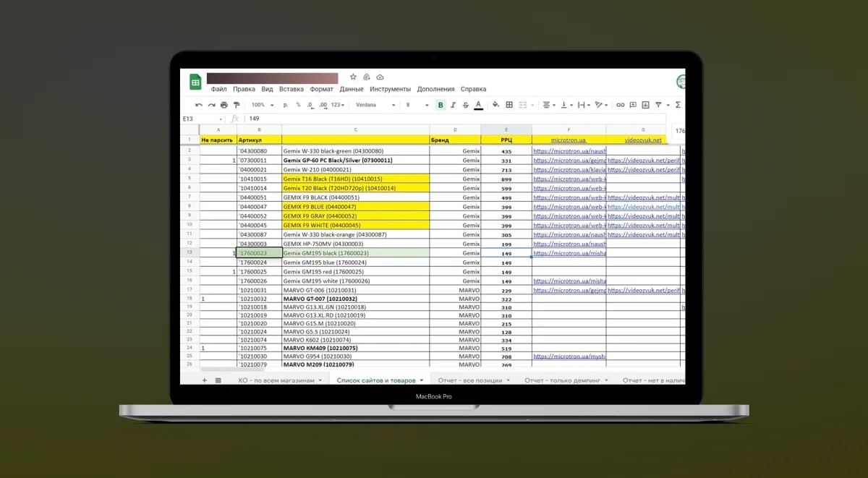Select cell Gemix T16 Black (T16HD) (10410015)

pos(356,179)
